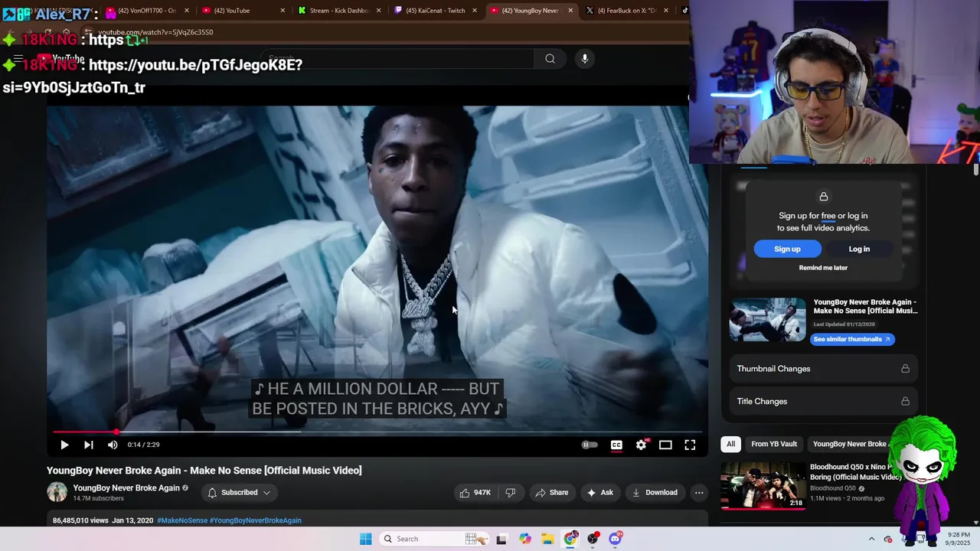Screen dimensions: 980x551
Task: Click Log in in analytics panel
Action: coord(859,249)
